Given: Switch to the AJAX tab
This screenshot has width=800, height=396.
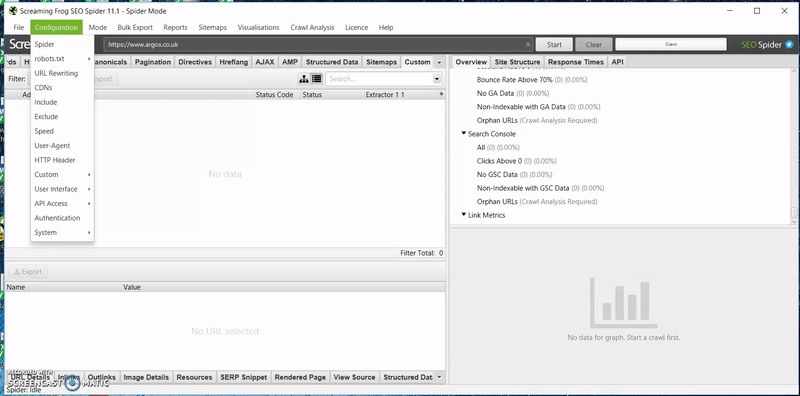Looking at the screenshot, I should click(265, 62).
